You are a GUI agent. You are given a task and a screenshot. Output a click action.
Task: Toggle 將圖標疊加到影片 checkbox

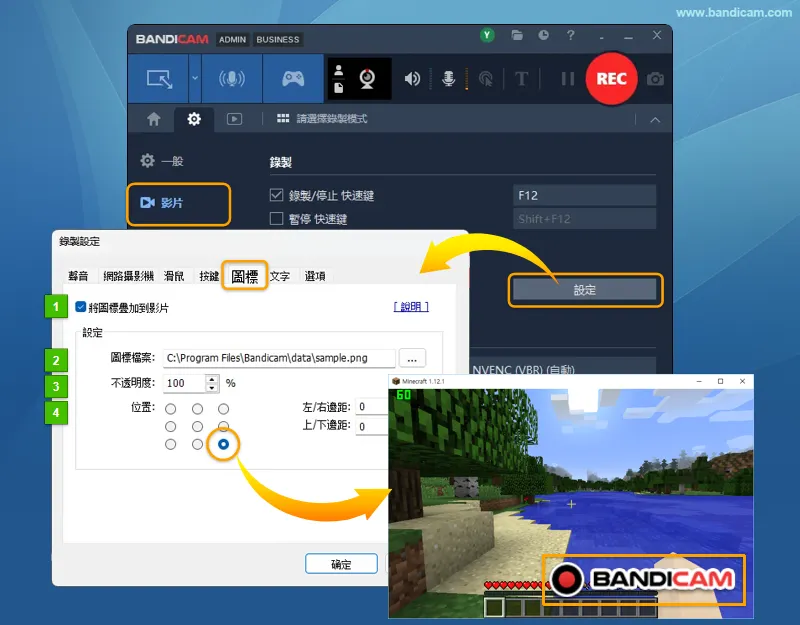(x=81, y=307)
